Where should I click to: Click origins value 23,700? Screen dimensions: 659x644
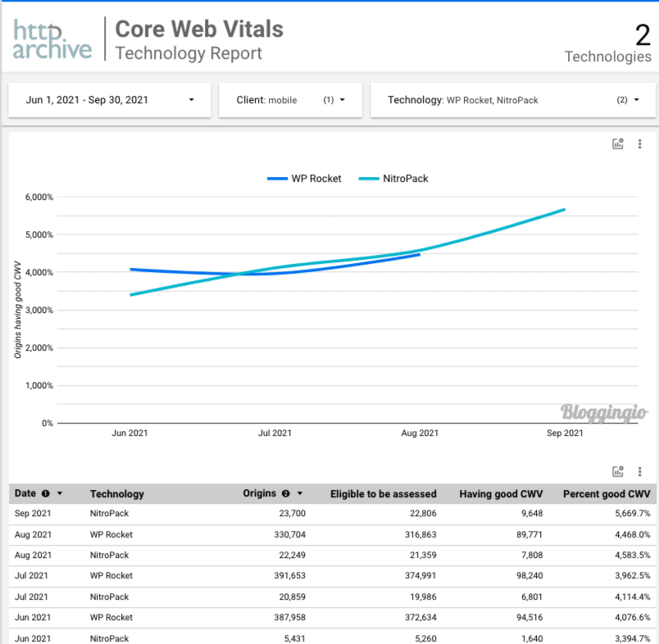(292, 514)
